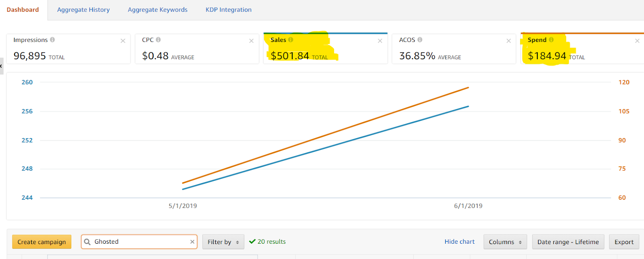Click the ACOS info icon

(x=420, y=40)
